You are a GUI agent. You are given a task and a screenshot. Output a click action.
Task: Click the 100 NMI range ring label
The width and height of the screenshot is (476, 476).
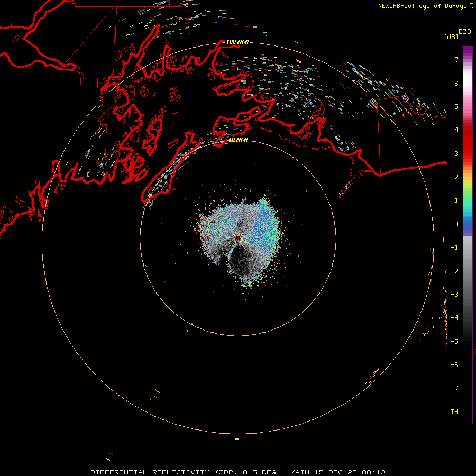coord(237,42)
